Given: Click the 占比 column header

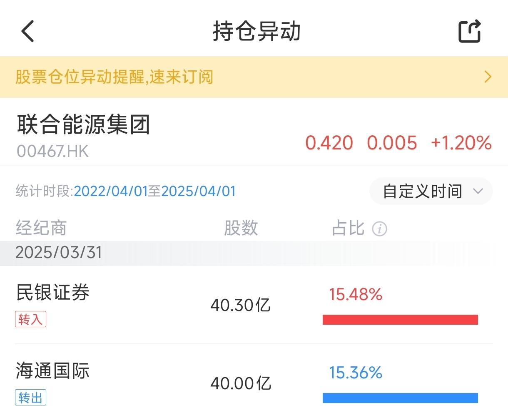Looking at the screenshot, I should tap(348, 228).
